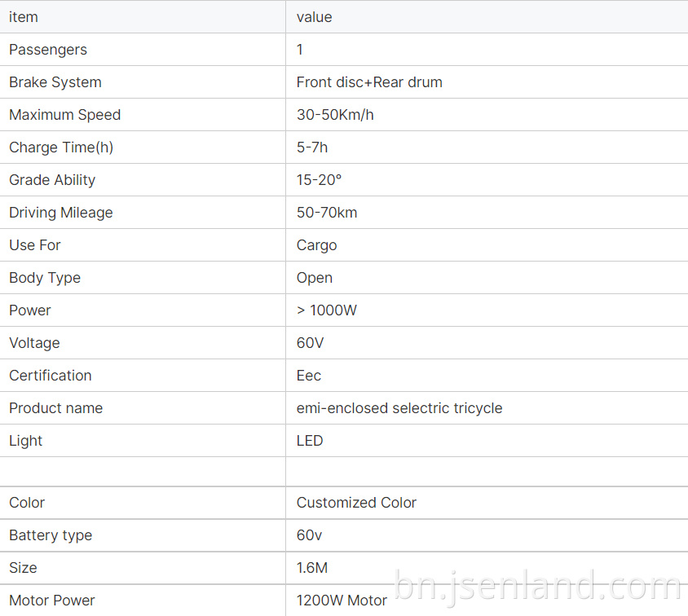Select the Maximum Speed label

(65, 115)
